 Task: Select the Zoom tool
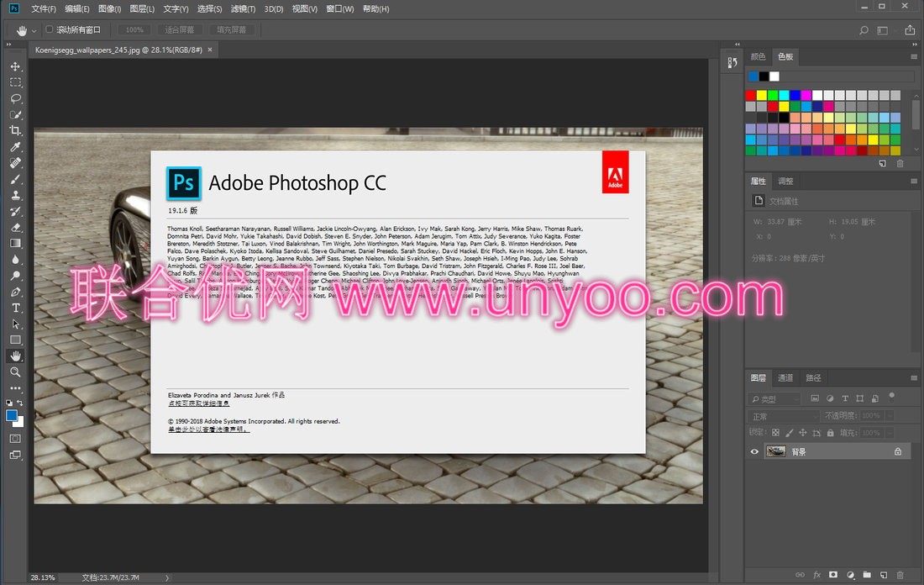pyautogui.click(x=15, y=372)
